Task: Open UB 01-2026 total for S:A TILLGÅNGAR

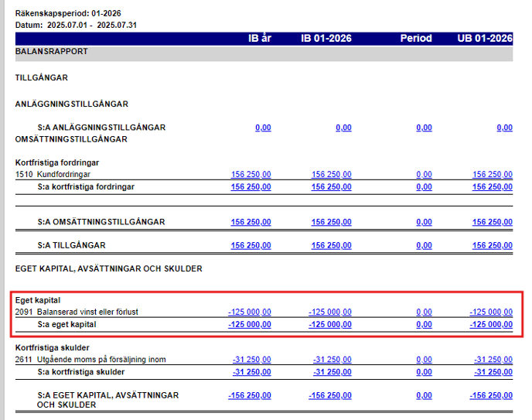Action: (493, 245)
